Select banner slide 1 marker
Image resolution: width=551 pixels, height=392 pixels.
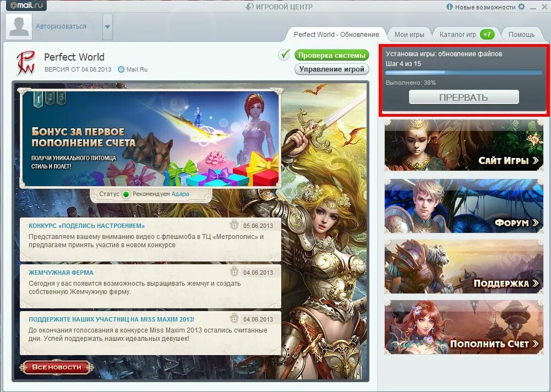pyautogui.click(x=38, y=99)
